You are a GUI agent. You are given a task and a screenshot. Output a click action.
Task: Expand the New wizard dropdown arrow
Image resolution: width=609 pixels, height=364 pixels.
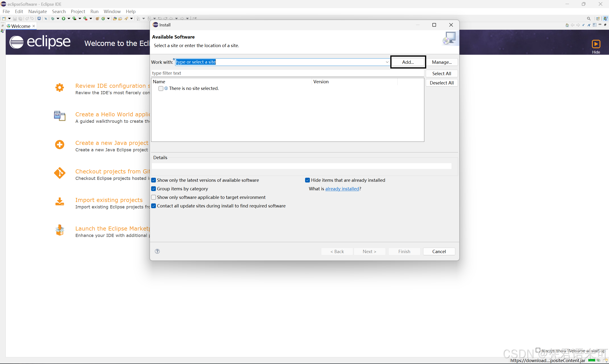(9, 18)
